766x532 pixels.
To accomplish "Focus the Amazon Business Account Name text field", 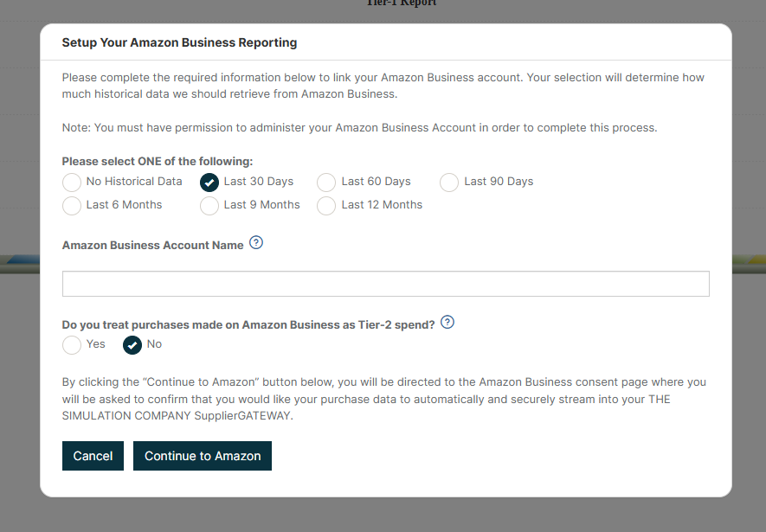I will click(386, 284).
